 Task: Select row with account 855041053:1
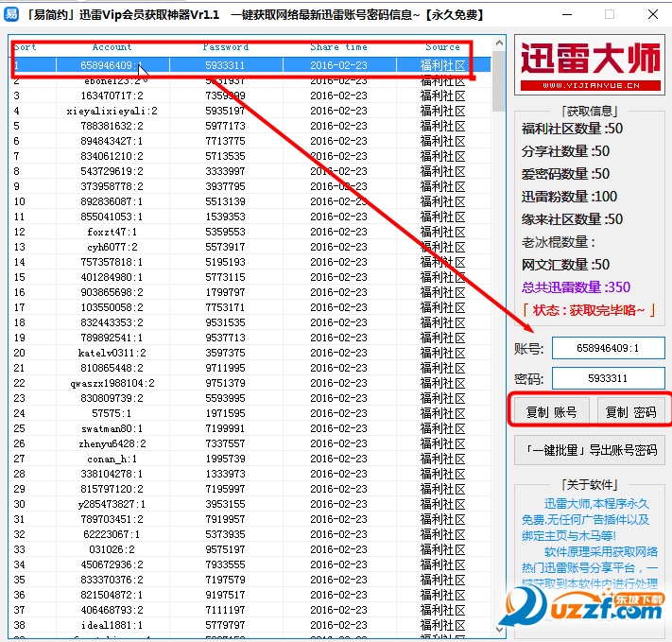(x=250, y=217)
